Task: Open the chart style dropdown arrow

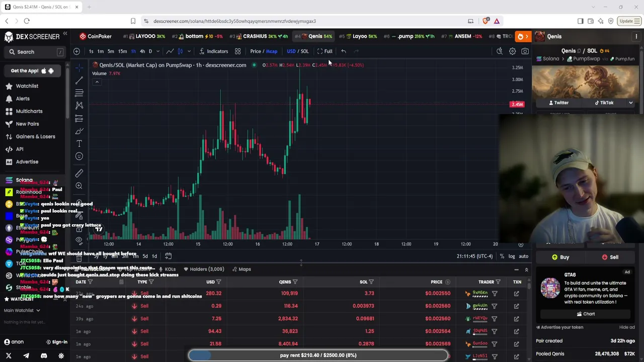Action: pos(189,51)
